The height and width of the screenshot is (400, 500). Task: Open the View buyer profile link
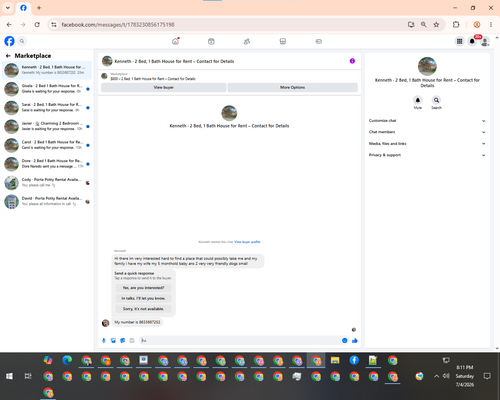pos(247,242)
